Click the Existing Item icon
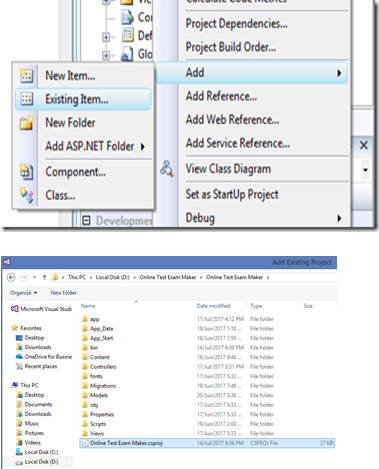The image size is (379, 469). pyautogui.click(x=26, y=99)
